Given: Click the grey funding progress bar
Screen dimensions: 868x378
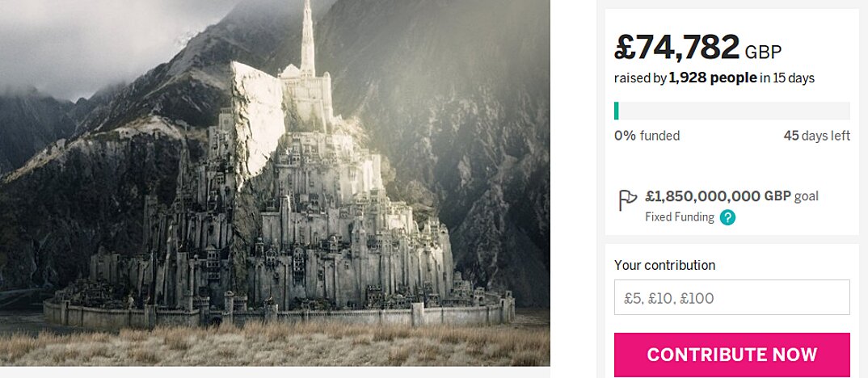Looking at the screenshot, I should [x=732, y=111].
